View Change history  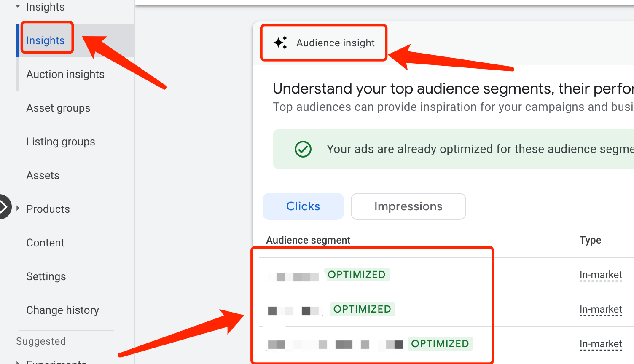62,310
